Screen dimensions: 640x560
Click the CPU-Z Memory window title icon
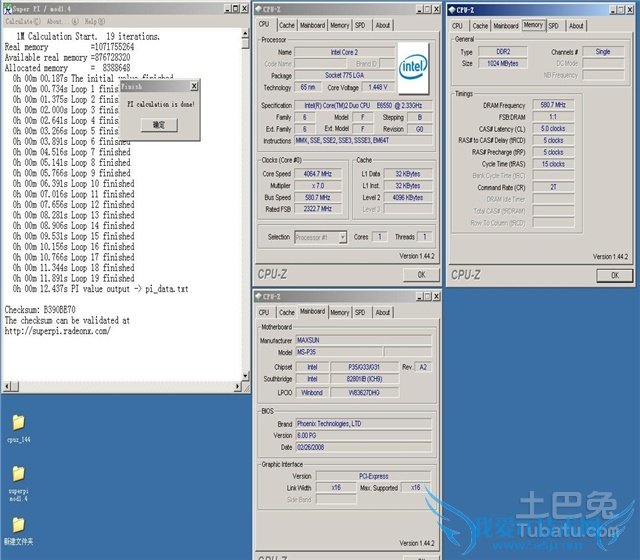click(454, 10)
